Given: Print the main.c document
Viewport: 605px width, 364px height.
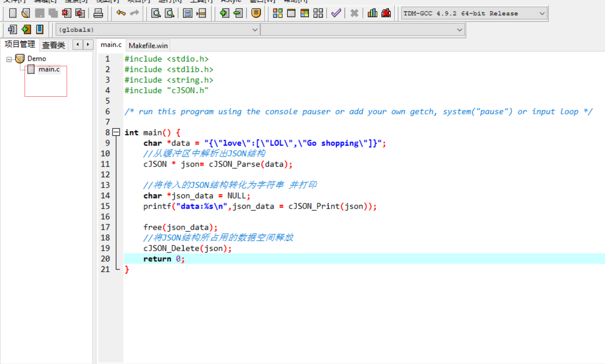Looking at the screenshot, I should click(x=98, y=13).
